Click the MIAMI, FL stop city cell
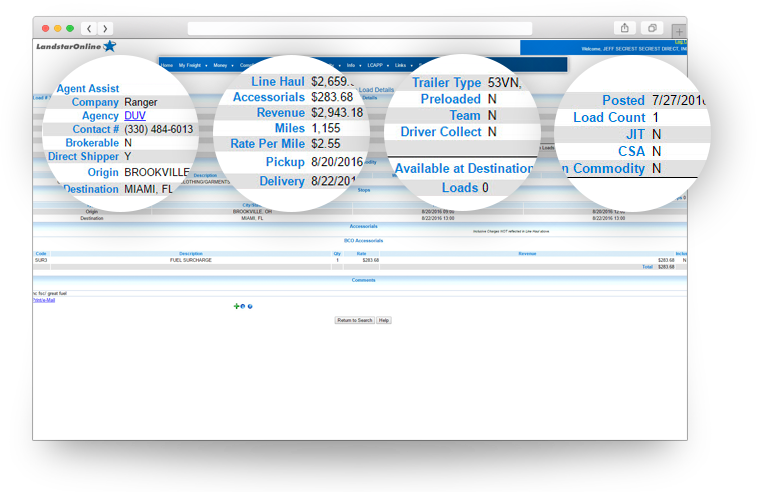Screen dimensions: 757x492 click(252, 218)
